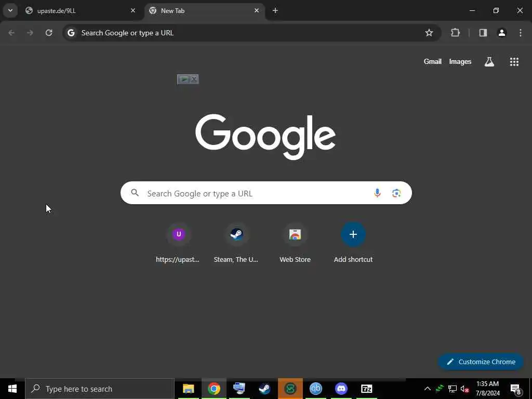Show hidden system tray icons

pyautogui.click(x=427, y=389)
